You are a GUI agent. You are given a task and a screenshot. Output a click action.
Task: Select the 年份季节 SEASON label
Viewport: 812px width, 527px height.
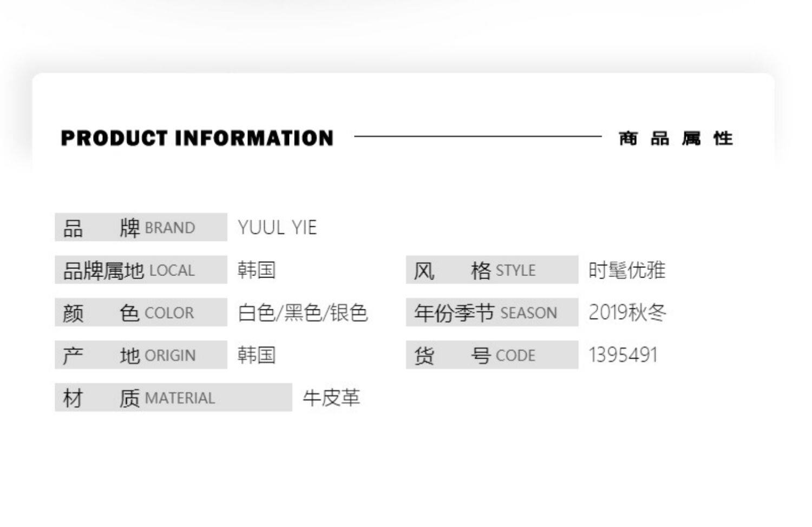(492, 313)
